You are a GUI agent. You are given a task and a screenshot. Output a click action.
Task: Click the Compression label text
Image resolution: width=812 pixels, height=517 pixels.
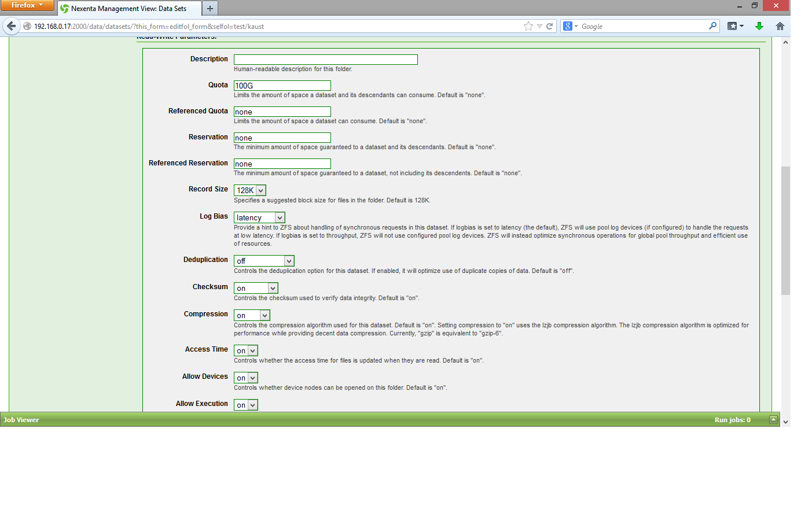[x=205, y=314]
